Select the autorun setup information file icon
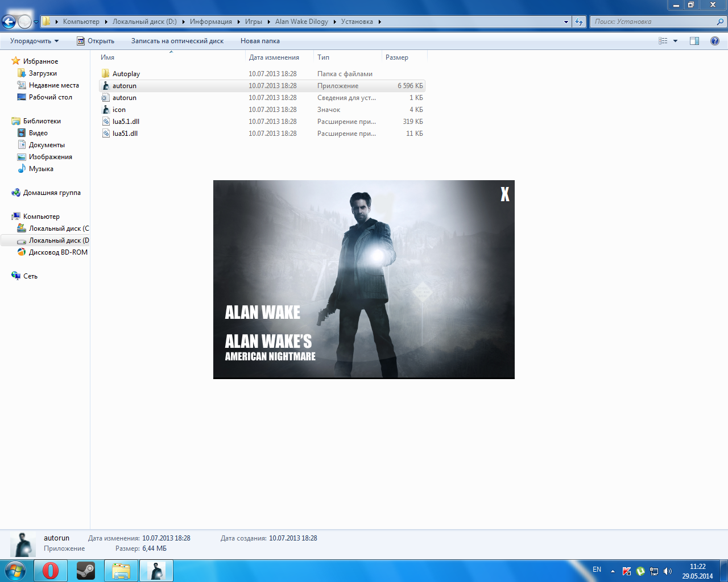This screenshot has height=582, width=728. coord(105,98)
